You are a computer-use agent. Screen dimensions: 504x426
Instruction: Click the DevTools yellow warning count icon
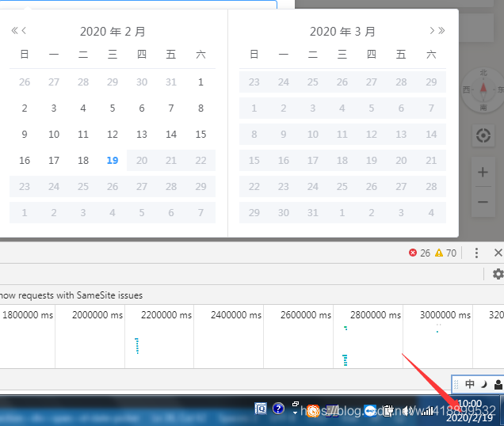pos(439,253)
